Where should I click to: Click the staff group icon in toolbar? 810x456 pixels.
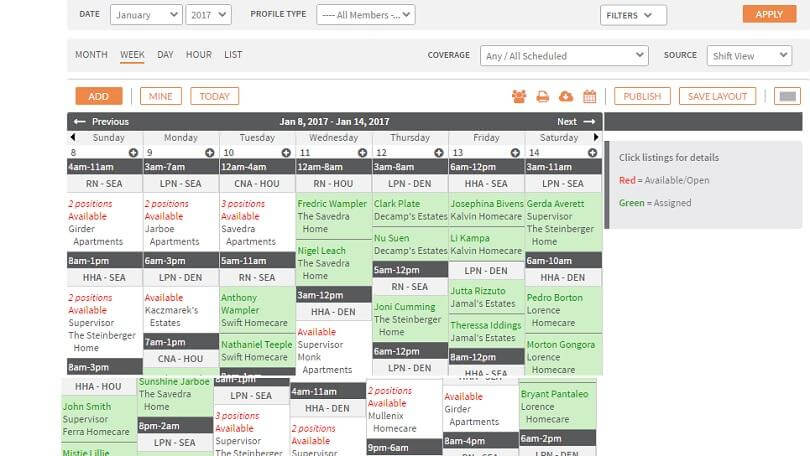tap(519, 96)
